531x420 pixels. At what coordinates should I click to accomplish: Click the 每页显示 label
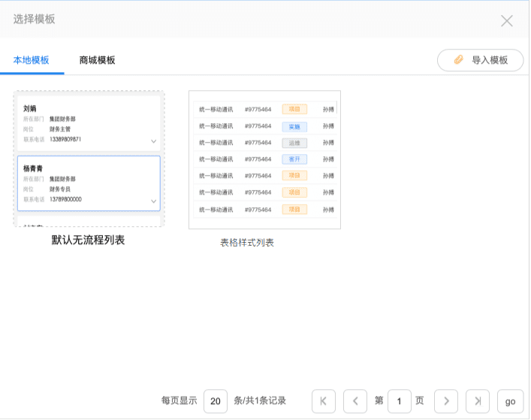(180, 400)
